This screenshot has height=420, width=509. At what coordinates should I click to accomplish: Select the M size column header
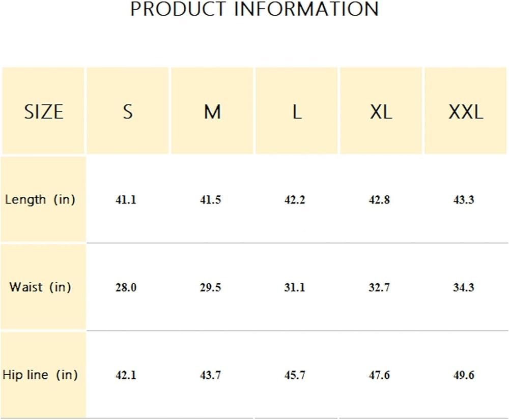tap(212, 111)
